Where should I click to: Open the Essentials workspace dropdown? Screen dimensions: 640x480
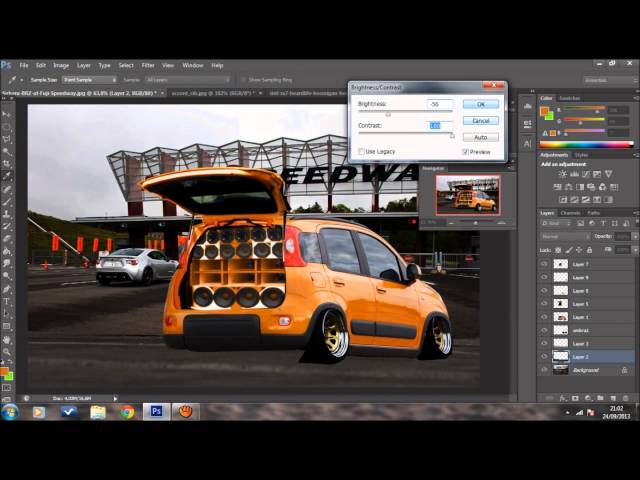610,80
